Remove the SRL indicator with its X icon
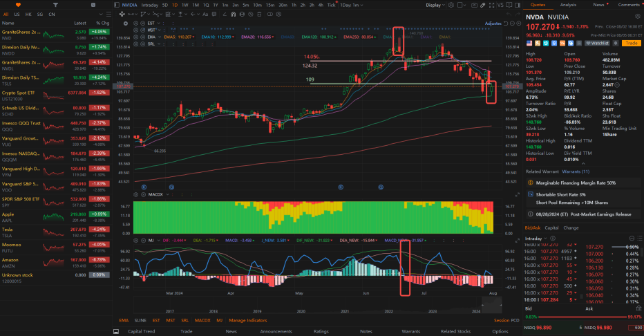The width and height of the screenshot is (644, 336). coord(142,44)
